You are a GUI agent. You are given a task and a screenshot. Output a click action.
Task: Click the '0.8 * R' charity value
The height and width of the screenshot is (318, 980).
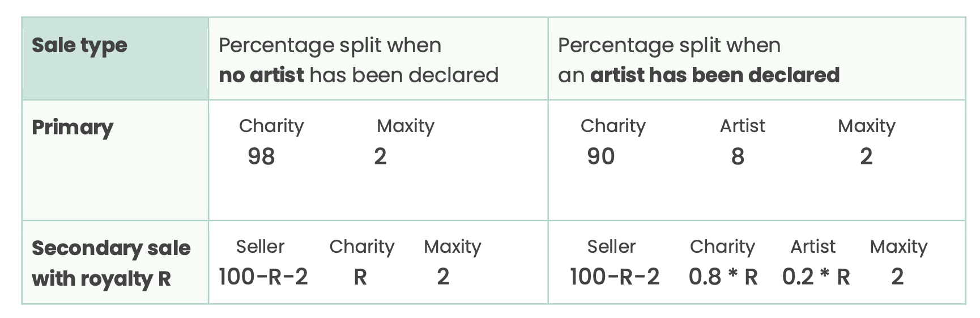(723, 277)
